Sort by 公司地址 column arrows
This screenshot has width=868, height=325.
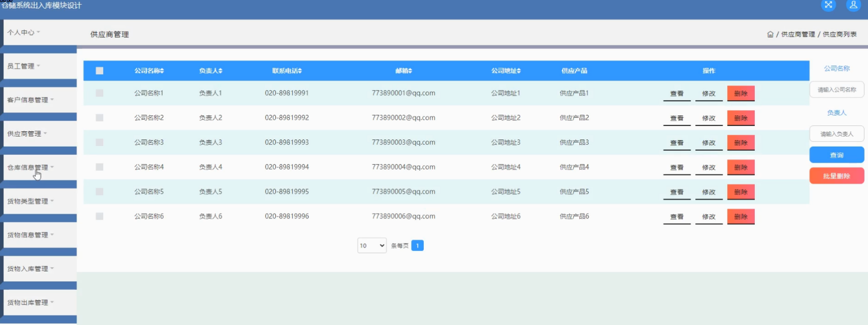pyautogui.click(x=519, y=71)
